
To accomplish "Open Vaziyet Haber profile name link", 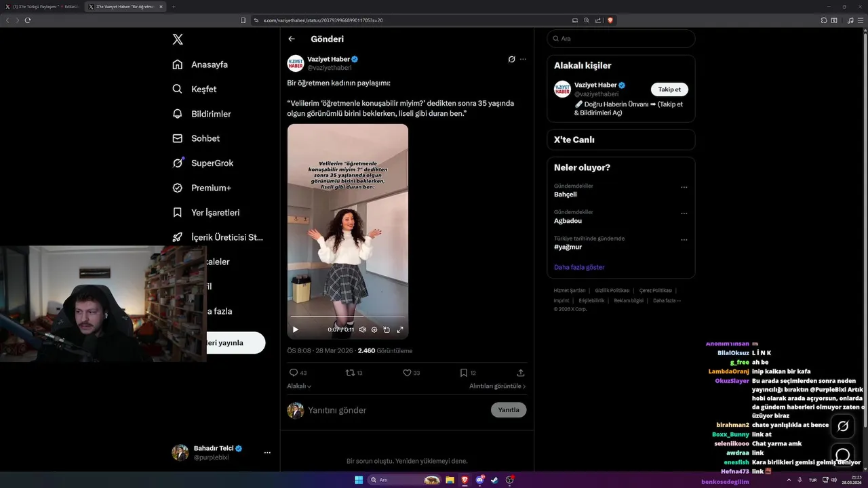I will [329, 59].
